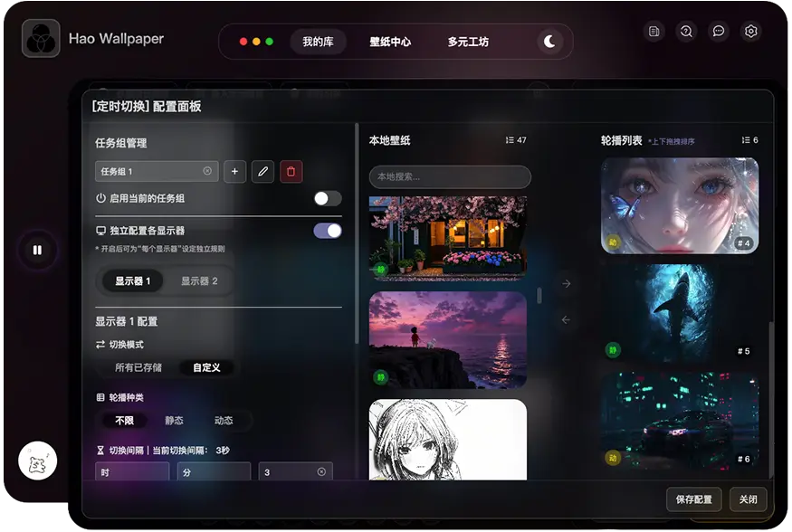This screenshot has width=792, height=532.
Task: Open the logs panel via document icon
Action: coord(654,31)
